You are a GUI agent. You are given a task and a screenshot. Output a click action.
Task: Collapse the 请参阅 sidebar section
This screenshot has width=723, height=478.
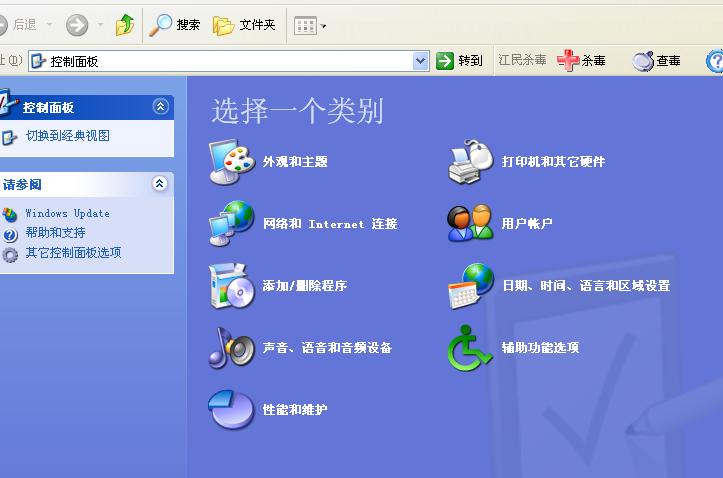(160, 184)
